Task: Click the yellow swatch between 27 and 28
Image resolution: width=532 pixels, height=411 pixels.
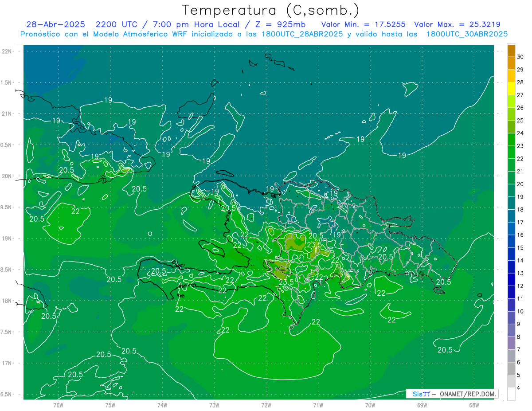Action: point(511,89)
